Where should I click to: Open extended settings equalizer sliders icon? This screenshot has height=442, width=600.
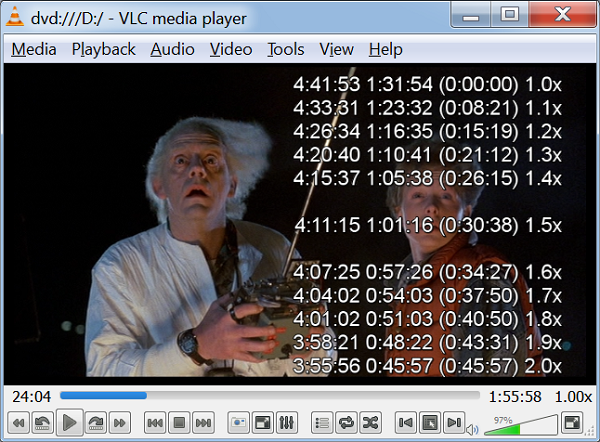(x=287, y=423)
